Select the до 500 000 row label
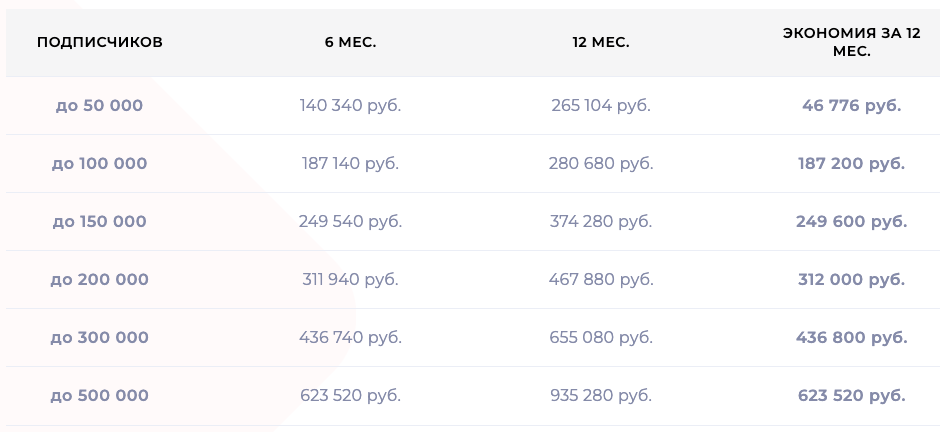The image size is (940, 432). pos(100,396)
